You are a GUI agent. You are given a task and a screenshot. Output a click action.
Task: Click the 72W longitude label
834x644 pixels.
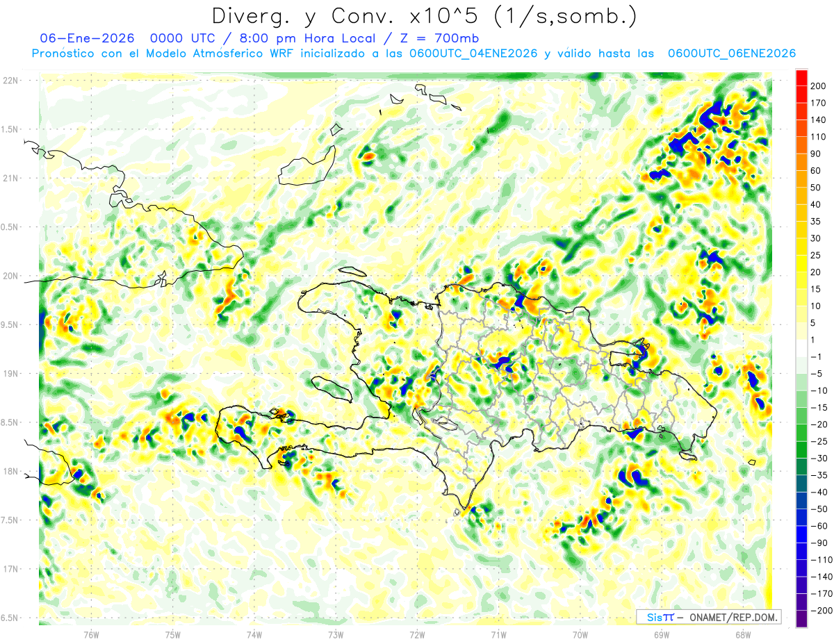(x=417, y=634)
